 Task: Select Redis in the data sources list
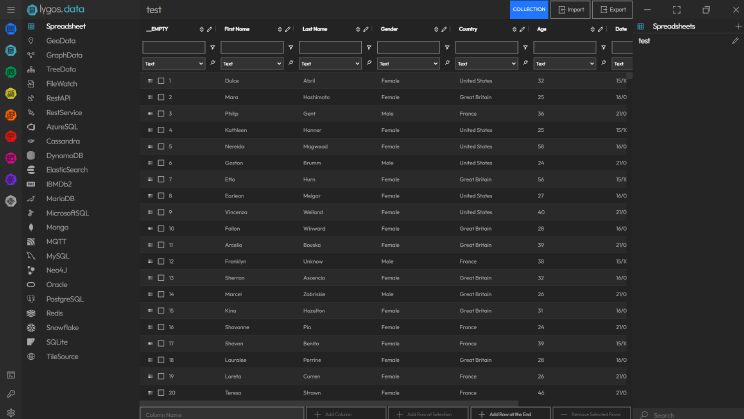55,313
